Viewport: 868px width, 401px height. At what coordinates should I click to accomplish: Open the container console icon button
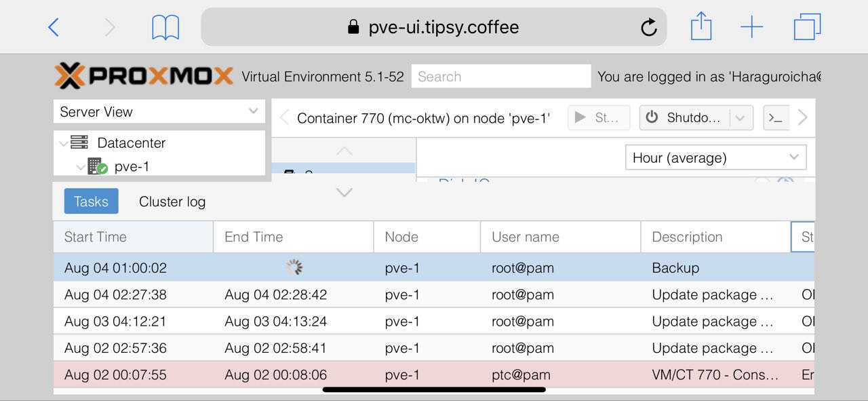775,117
